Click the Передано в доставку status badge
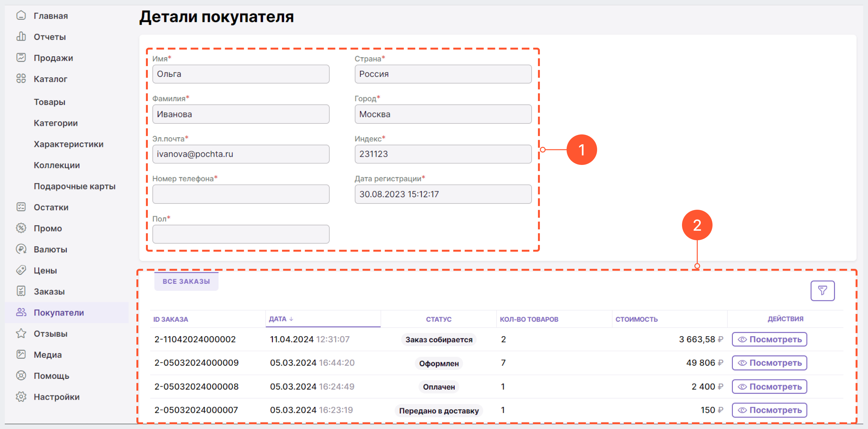This screenshot has height=429, width=868. (439, 411)
